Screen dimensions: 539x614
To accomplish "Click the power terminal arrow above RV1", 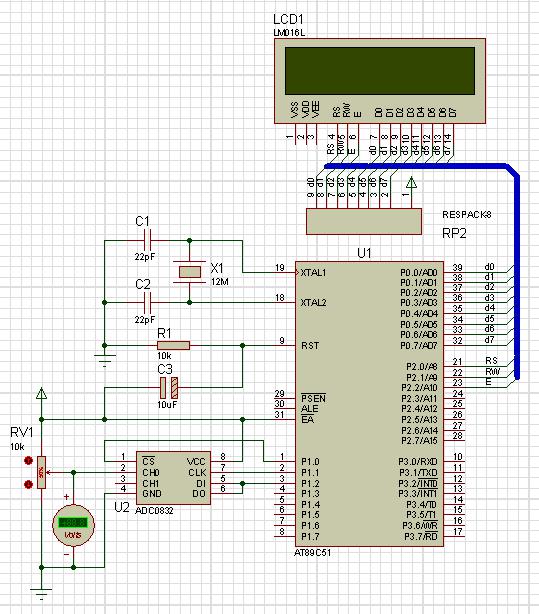I will pyautogui.click(x=42, y=394).
